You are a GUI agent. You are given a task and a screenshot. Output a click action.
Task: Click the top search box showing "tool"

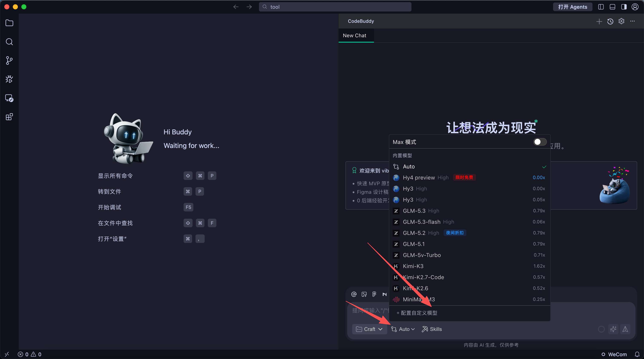[335, 7]
